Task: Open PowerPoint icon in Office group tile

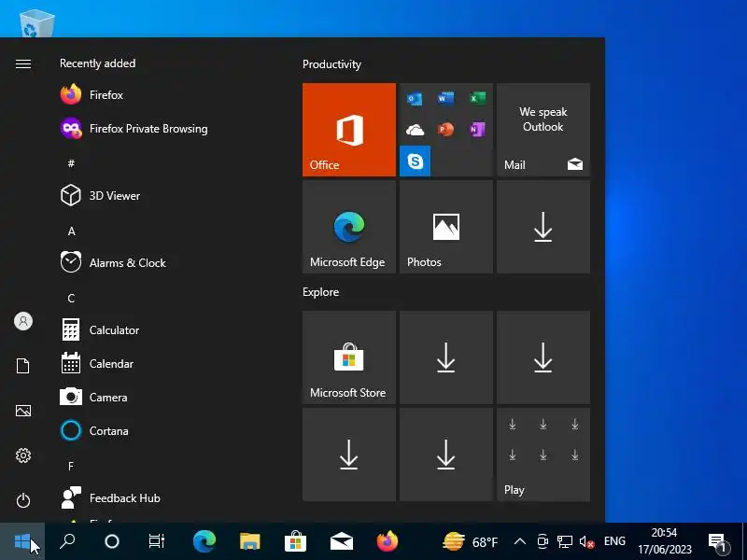Action: pos(446,130)
